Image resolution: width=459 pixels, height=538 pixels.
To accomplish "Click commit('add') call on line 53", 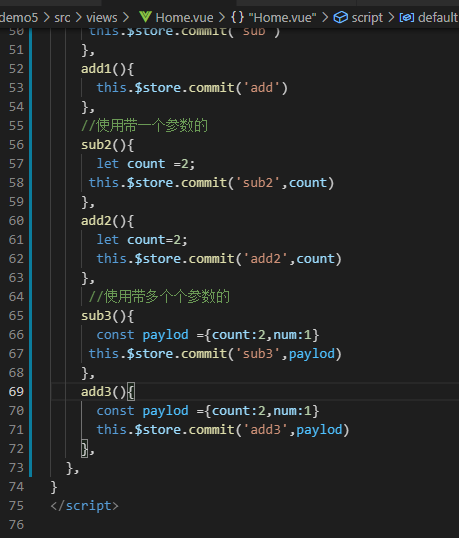I will coord(238,88).
